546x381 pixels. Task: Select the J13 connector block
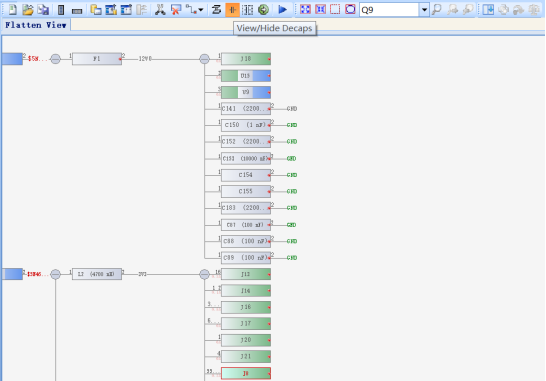pos(246,274)
